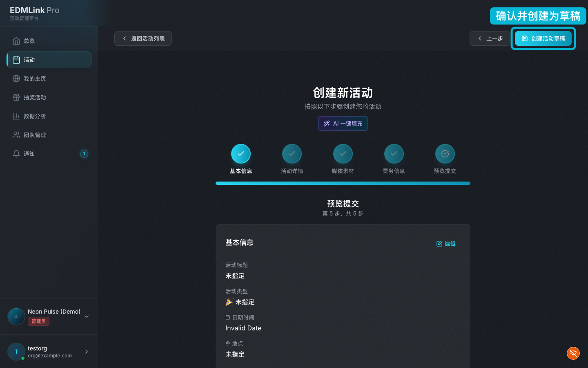Viewport: 588px width, 368px height.
Task: Click the 管理员 role badge
Action: tap(38, 321)
